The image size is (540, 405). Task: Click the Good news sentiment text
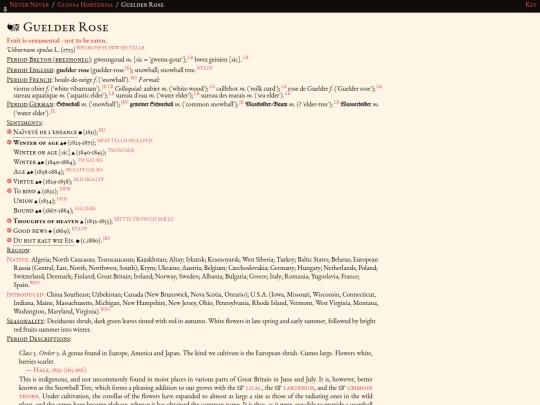tap(30, 230)
